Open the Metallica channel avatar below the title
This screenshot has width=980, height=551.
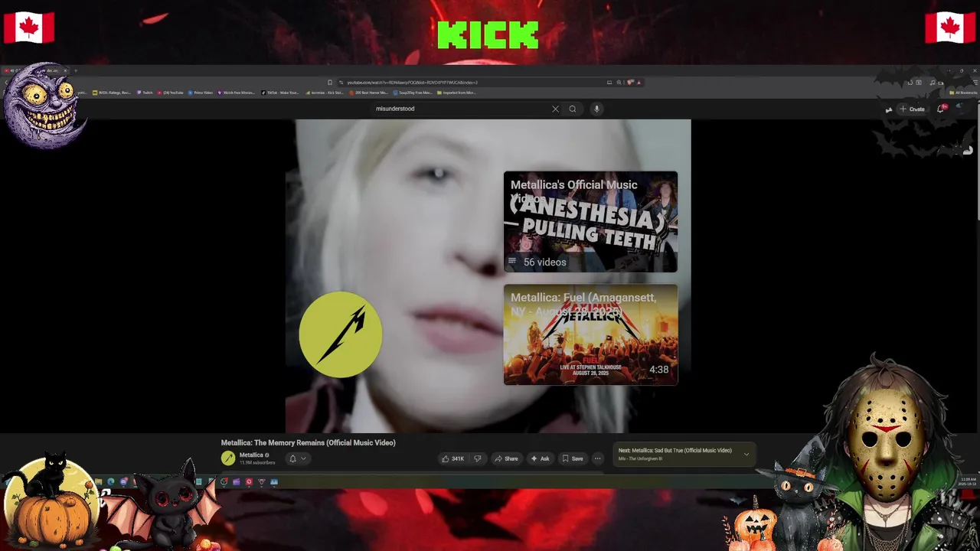coord(228,458)
